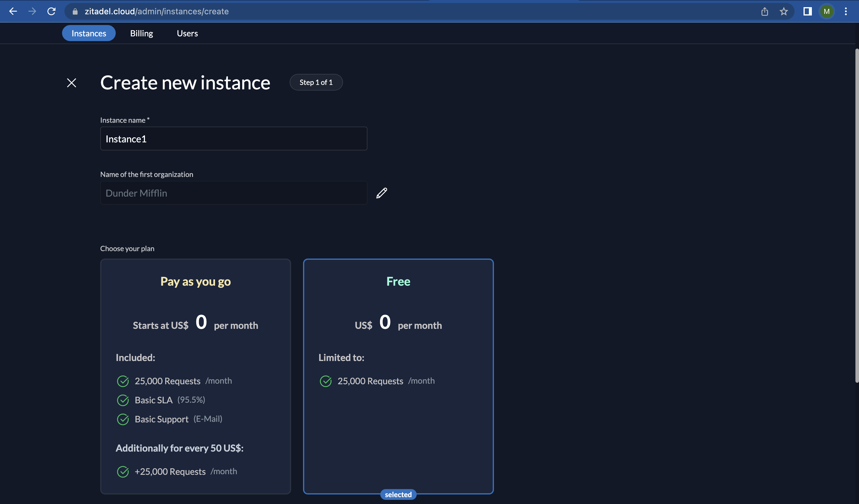Select the Free plan card

click(398, 376)
